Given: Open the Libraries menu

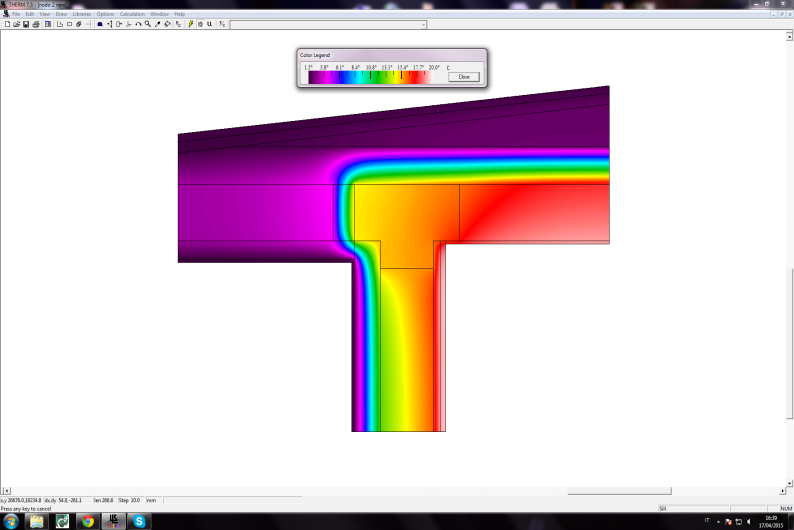Looking at the screenshot, I should coord(81,14).
